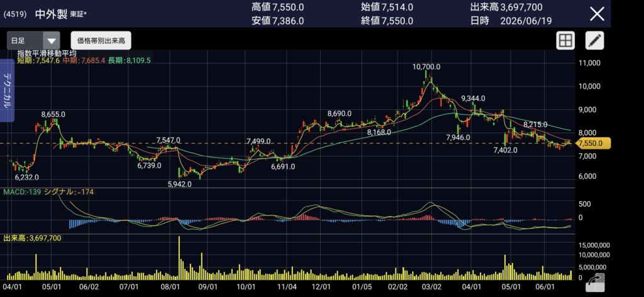The width and height of the screenshot is (644, 297).
Task: Tap the 中外製 stock name
Action: click(x=51, y=14)
